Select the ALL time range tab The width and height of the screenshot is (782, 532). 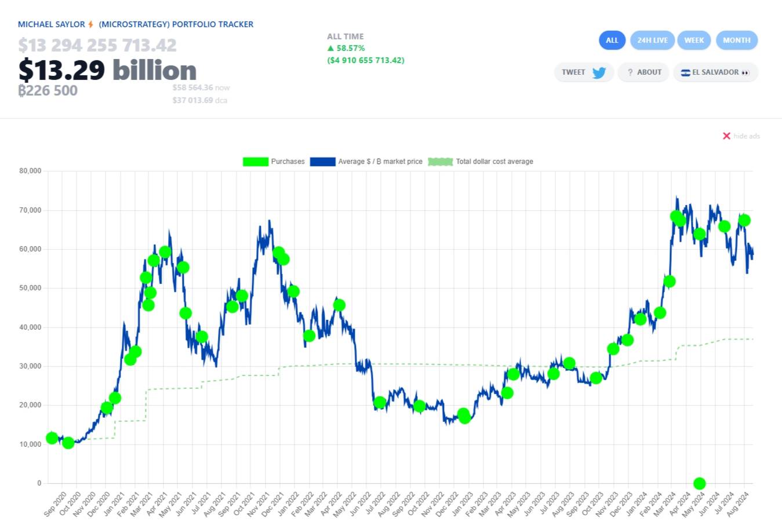(x=612, y=40)
